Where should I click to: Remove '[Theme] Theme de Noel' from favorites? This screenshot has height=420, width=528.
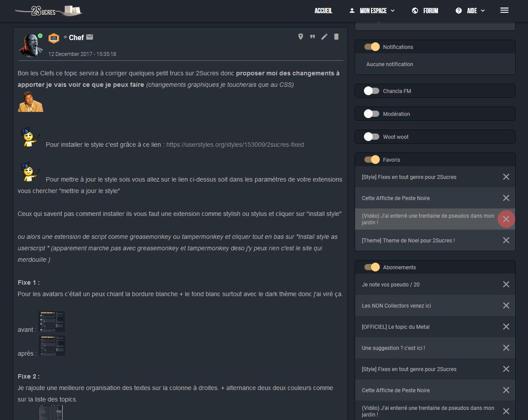tap(506, 240)
